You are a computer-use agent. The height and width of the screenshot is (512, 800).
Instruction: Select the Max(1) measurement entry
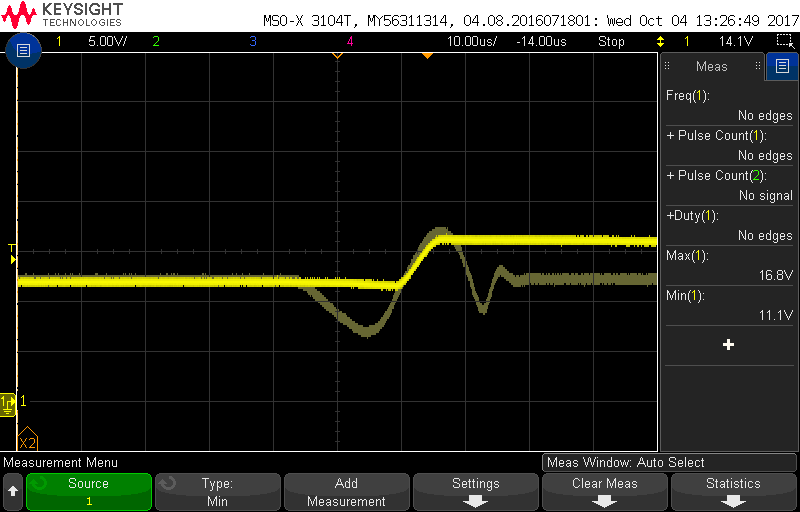tap(730, 265)
